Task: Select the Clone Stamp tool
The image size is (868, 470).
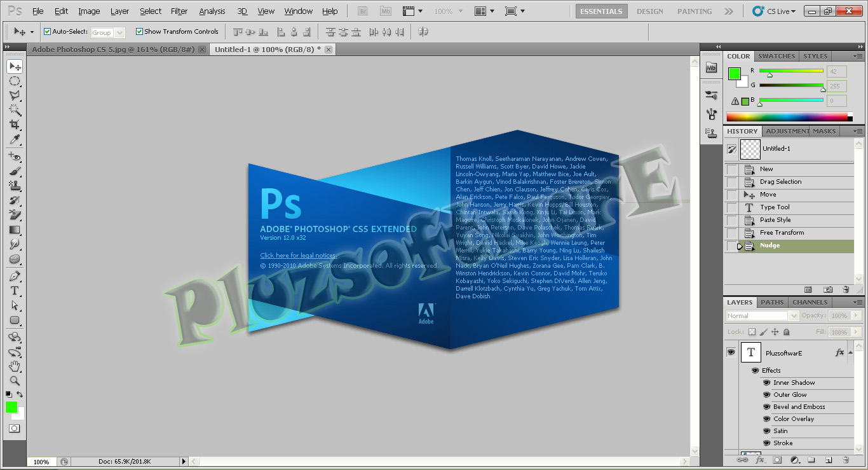Action: [x=15, y=186]
